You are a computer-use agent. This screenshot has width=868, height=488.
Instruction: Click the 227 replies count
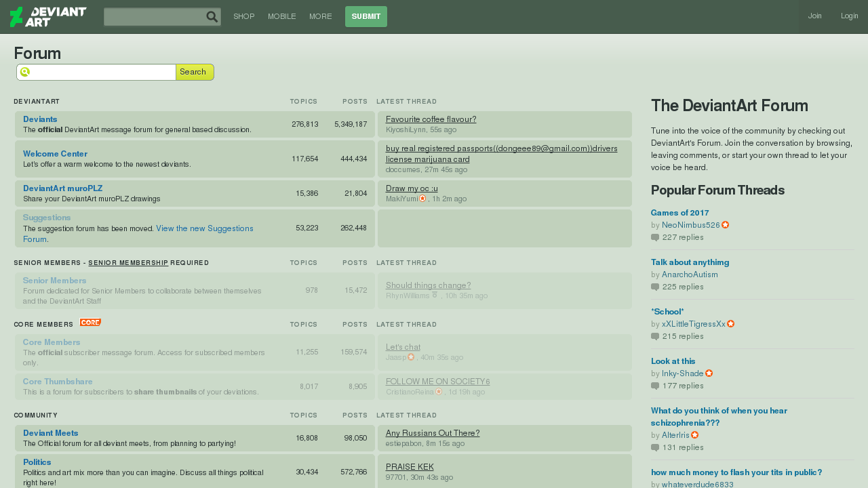[683, 237]
